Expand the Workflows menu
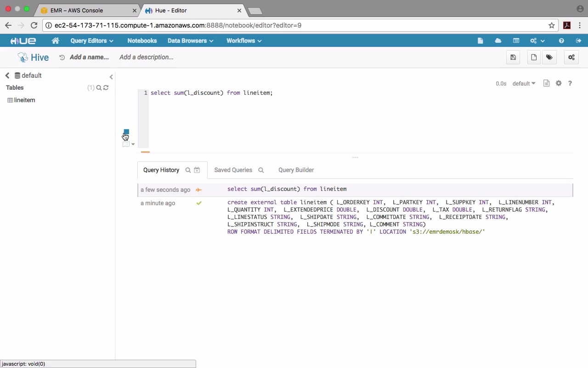Screen dimensions: 588x368 244,41
